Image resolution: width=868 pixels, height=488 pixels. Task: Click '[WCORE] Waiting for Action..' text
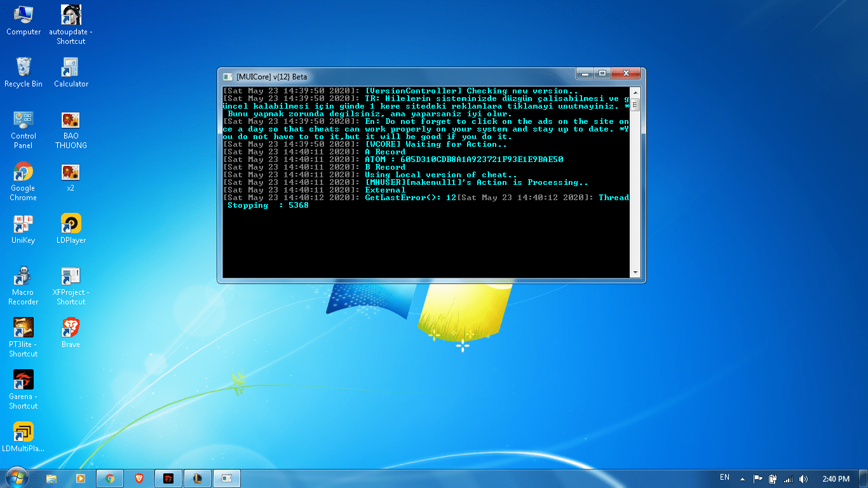436,144
